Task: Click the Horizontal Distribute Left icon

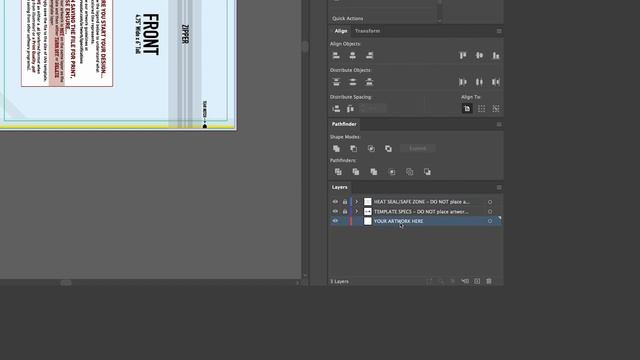Action: [x=462, y=82]
